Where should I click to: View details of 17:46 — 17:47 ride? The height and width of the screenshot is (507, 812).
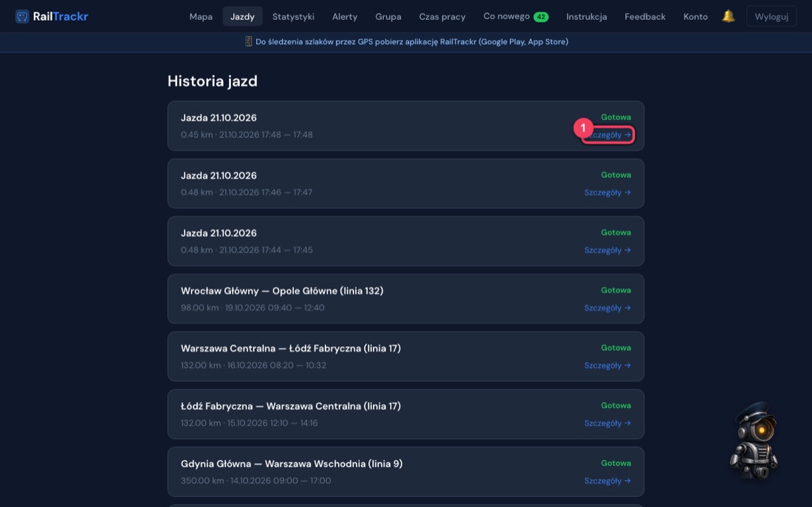[x=608, y=192]
